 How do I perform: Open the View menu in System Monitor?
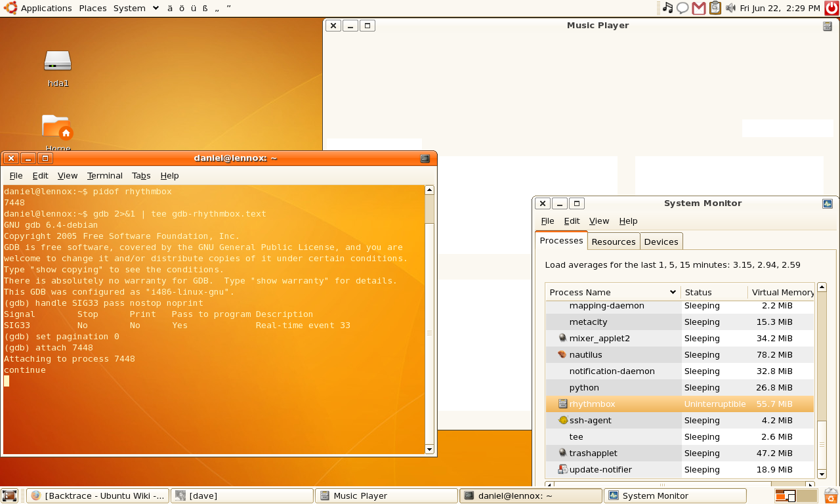(x=598, y=221)
